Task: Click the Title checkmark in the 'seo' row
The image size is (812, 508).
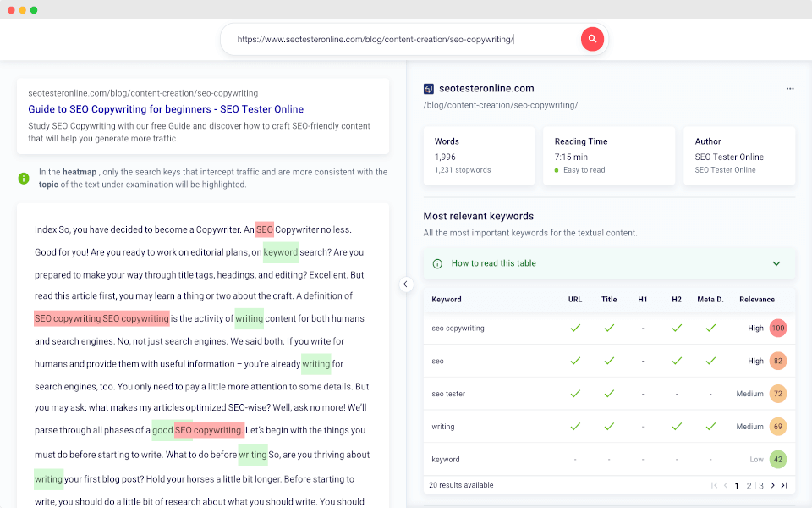Action: click(x=609, y=361)
